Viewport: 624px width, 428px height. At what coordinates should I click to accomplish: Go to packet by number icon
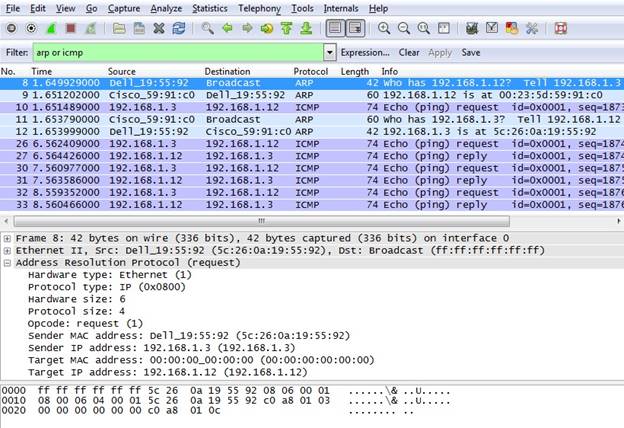[x=267, y=28]
